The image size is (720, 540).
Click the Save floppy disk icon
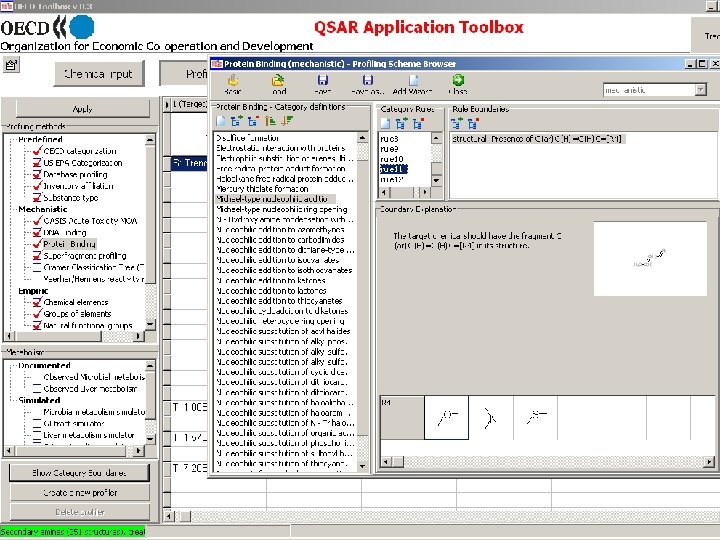pos(323,80)
